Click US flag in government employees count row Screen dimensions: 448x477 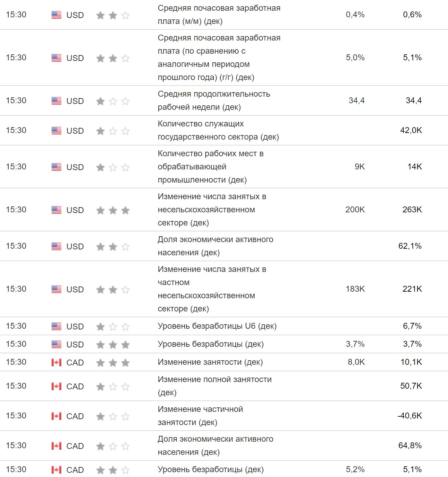pyautogui.click(x=56, y=131)
